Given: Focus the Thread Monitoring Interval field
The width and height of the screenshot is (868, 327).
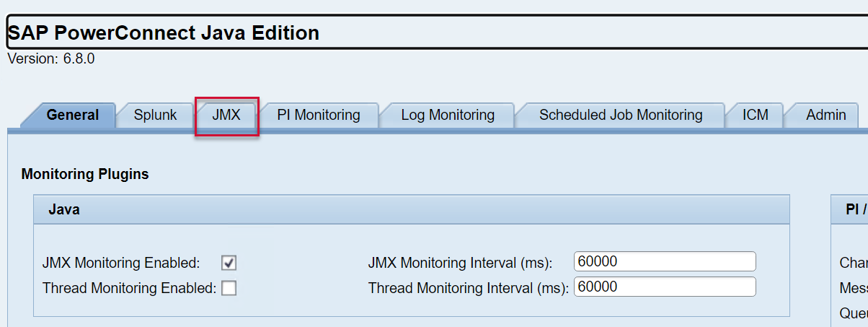Looking at the screenshot, I should 665,287.
